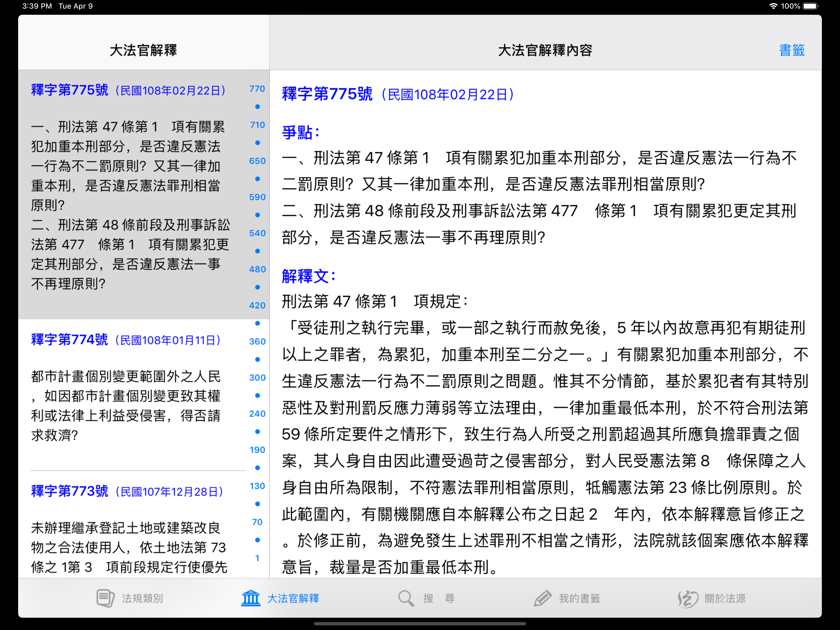Check the Wi-Fi status icon
840x630 pixels.
773,6
